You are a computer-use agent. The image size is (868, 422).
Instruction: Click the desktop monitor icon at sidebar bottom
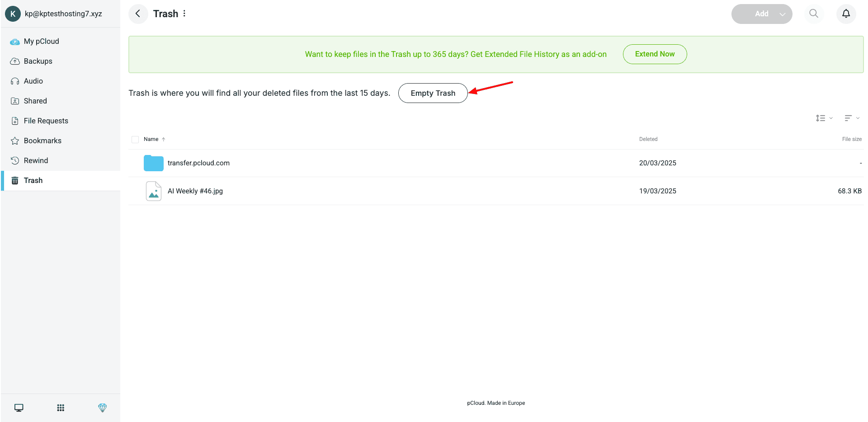coord(19,408)
